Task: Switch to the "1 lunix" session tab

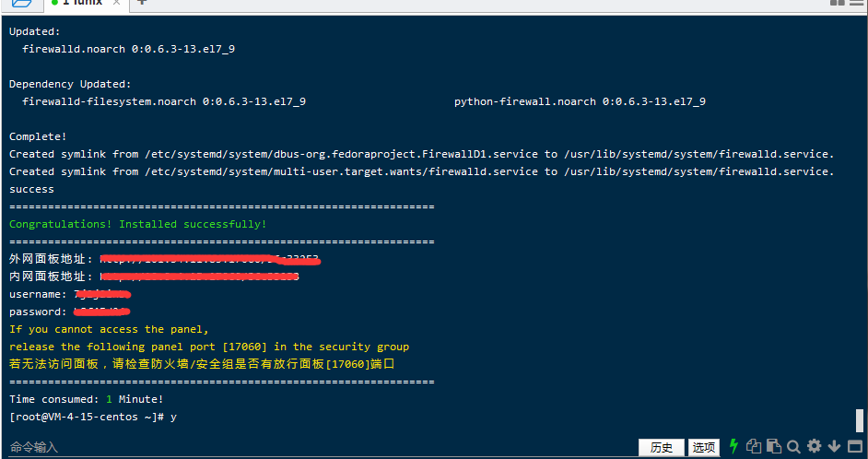Action: coord(82,3)
